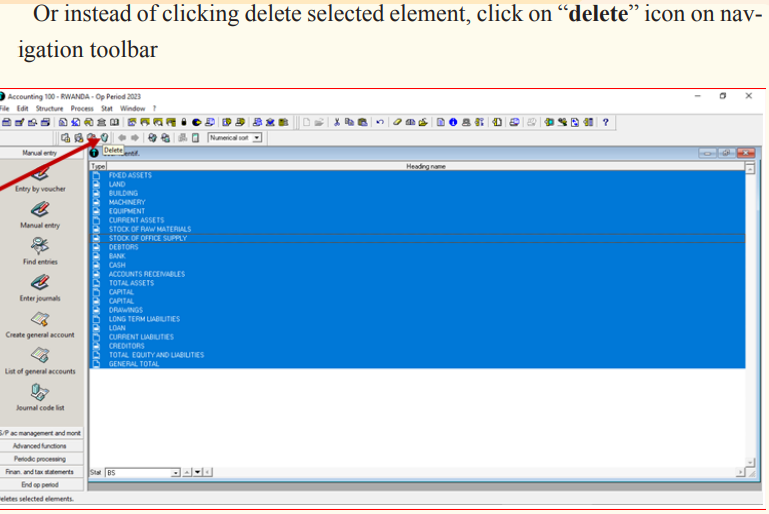Select the TOTAL ASSETS row

point(417,283)
